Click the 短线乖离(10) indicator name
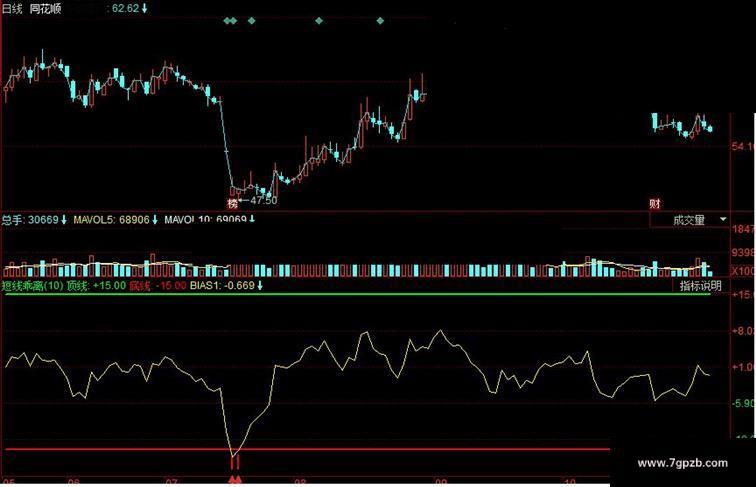756x487 pixels. [33, 285]
